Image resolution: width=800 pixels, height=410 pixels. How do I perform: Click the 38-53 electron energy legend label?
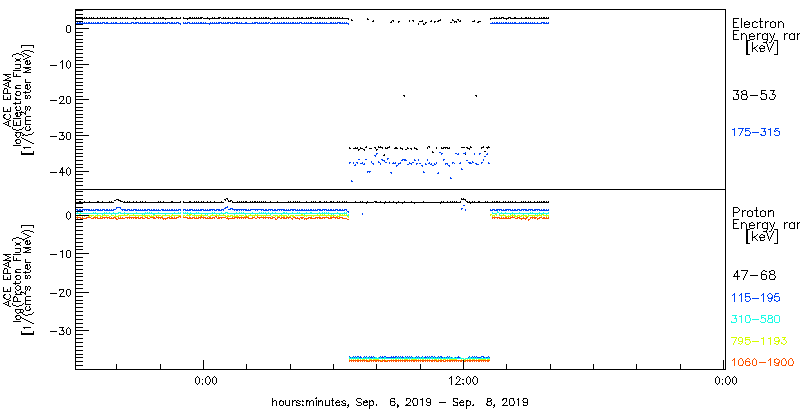pyautogui.click(x=754, y=95)
